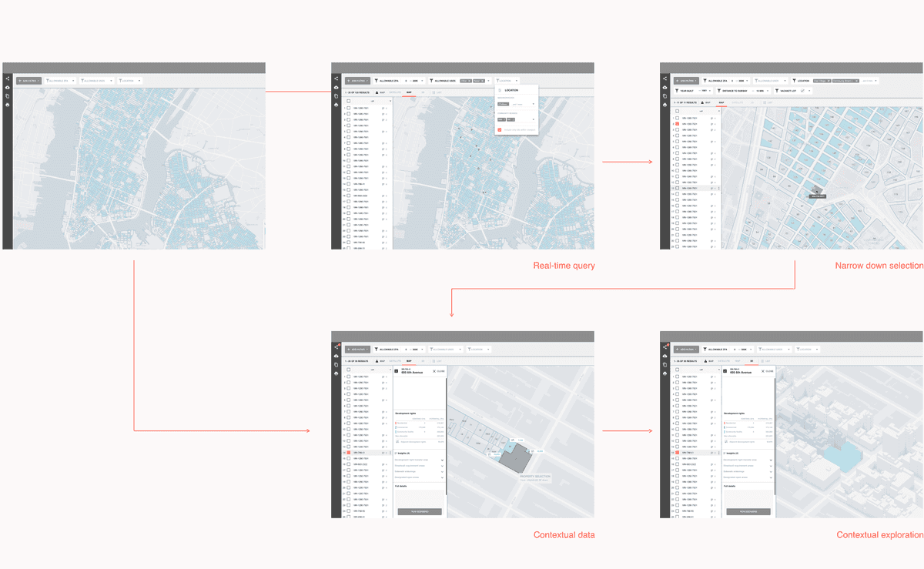Toggle the red checked row checkbox in the Narrow down selection list

click(x=677, y=124)
